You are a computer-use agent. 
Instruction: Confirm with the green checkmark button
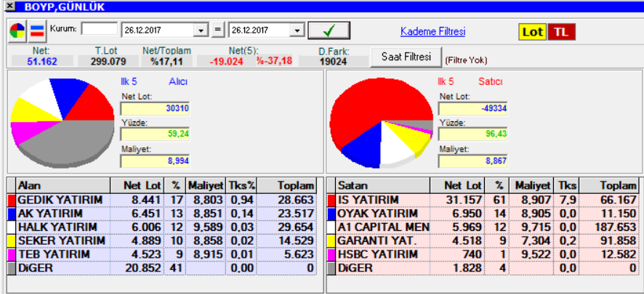(329, 30)
